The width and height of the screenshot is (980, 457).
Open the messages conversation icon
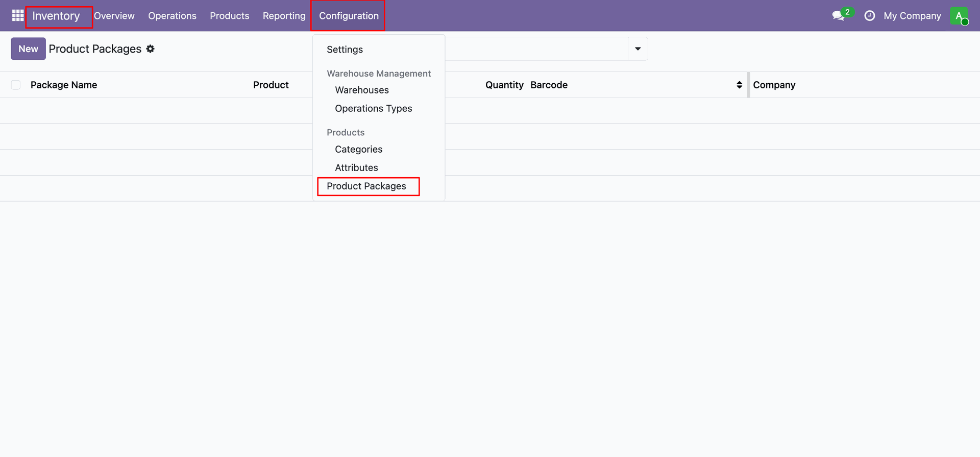point(838,16)
